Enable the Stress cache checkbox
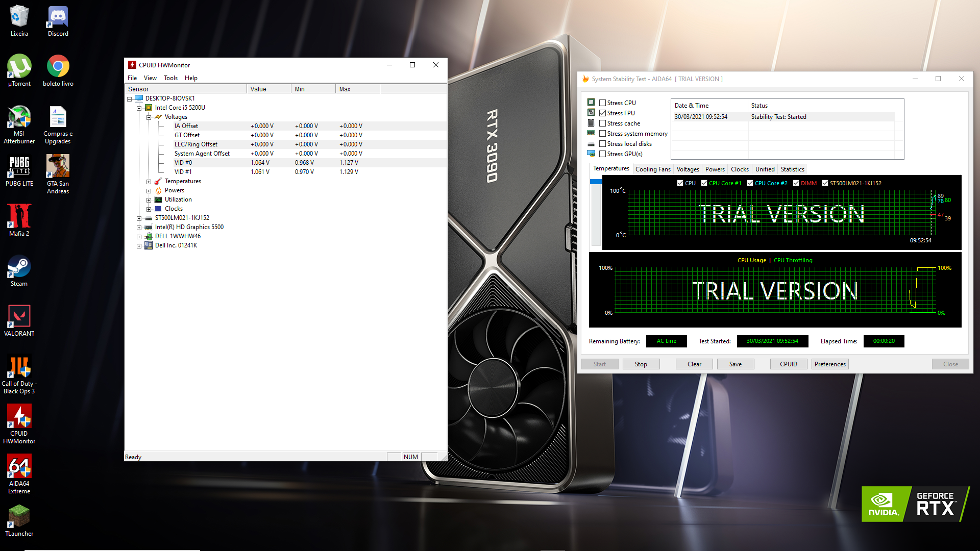The width and height of the screenshot is (980, 551). (602, 123)
